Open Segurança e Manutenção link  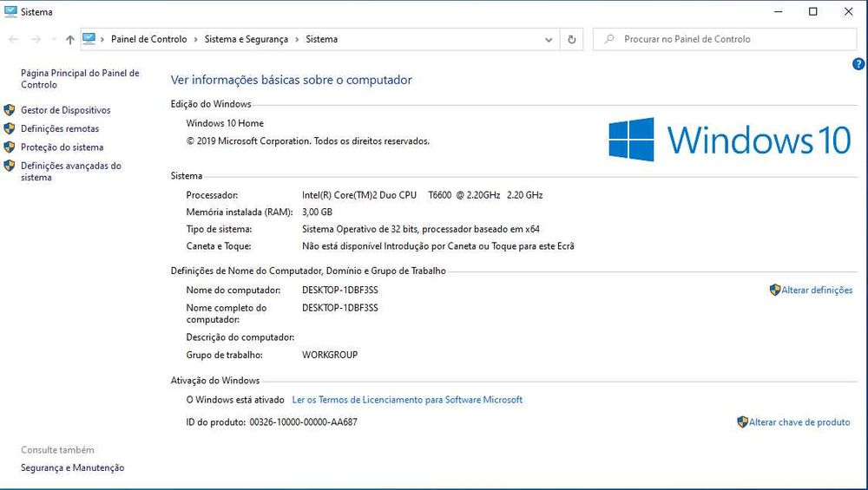[73, 467]
